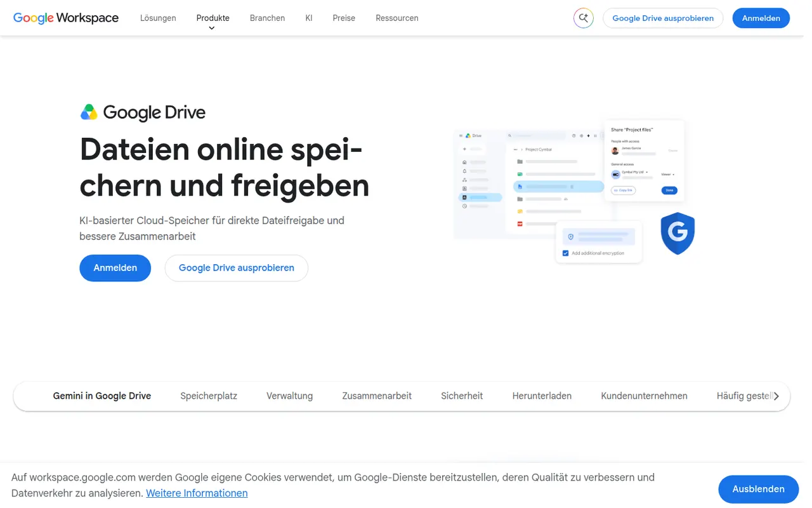Switch to the Herunterladen tab
The width and height of the screenshot is (812, 508).
tap(542, 396)
